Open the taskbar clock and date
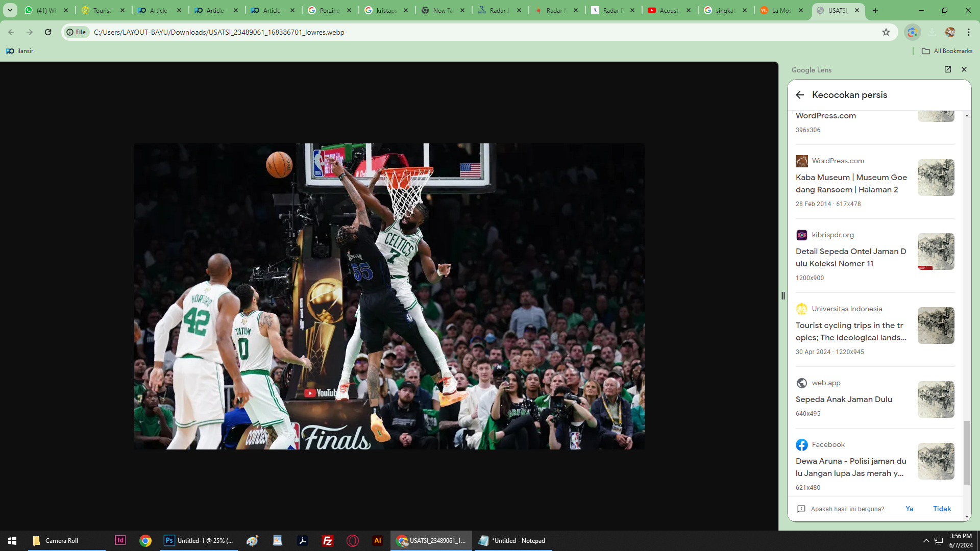The image size is (980, 551). pyautogui.click(x=961, y=541)
